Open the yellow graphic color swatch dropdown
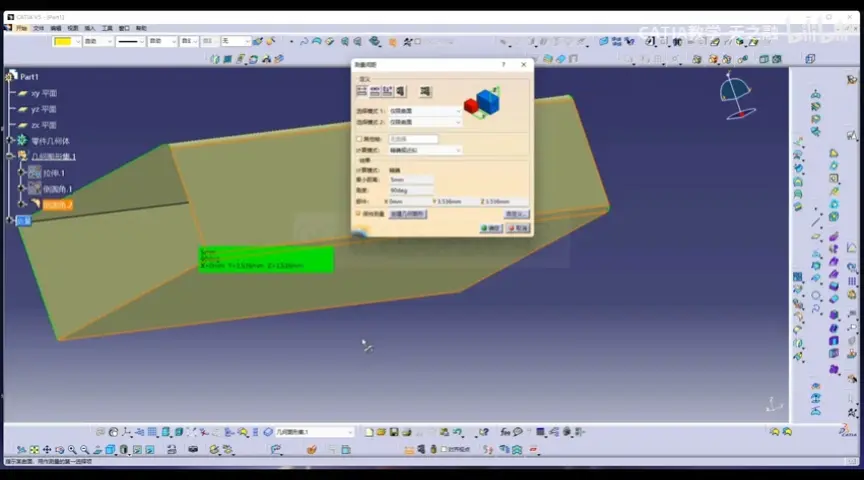 (67, 41)
